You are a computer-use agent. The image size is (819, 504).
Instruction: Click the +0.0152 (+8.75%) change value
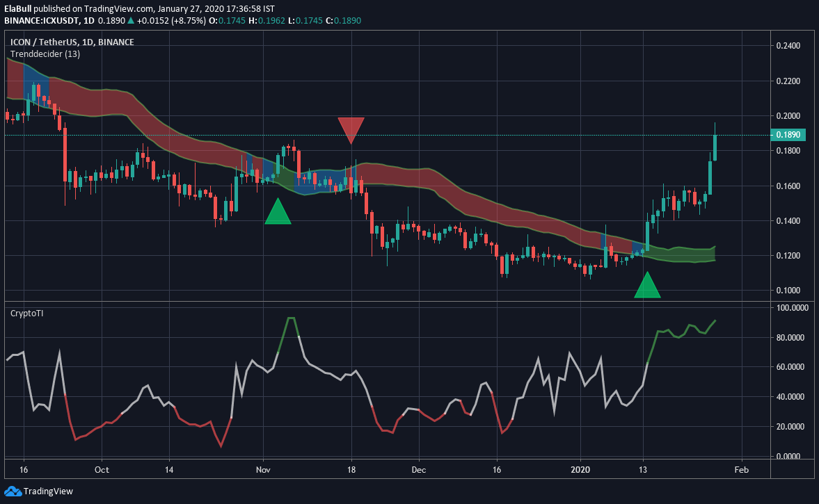pyautogui.click(x=171, y=20)
